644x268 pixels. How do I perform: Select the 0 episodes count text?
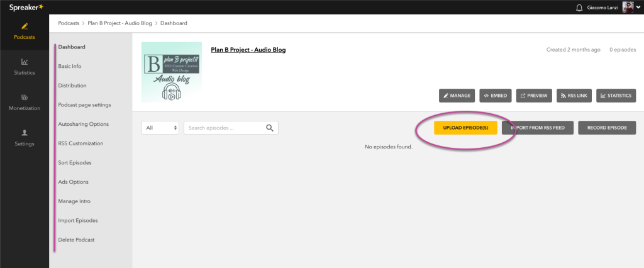pos(623,50)
